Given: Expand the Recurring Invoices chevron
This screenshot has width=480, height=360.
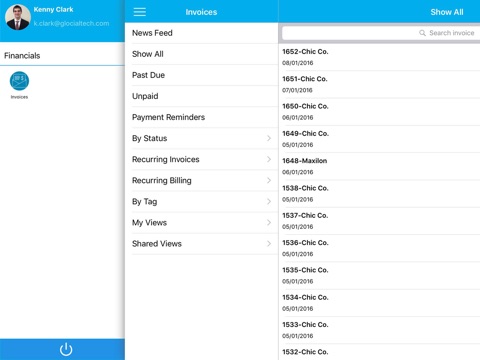Looking at the screenshot, I should (x=269, y=159).
